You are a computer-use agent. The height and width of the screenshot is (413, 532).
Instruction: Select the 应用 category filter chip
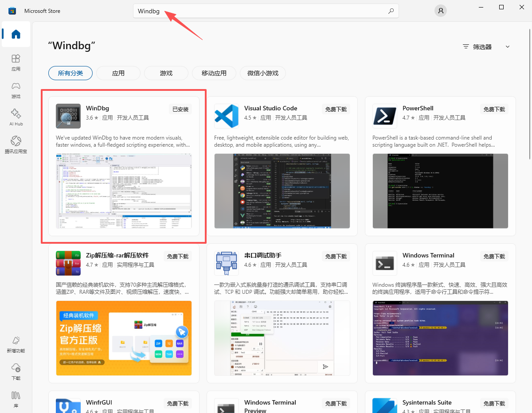coord(118,73)
